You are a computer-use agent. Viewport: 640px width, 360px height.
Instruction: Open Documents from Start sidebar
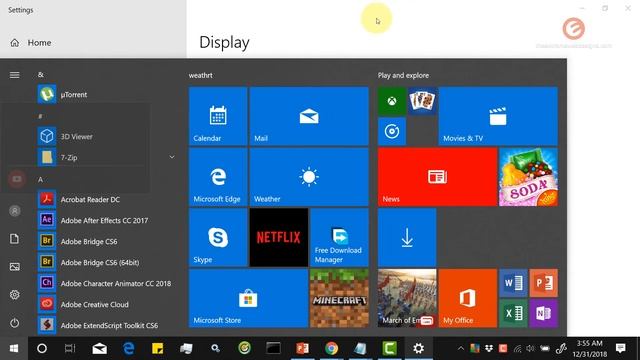pos(15,239)
